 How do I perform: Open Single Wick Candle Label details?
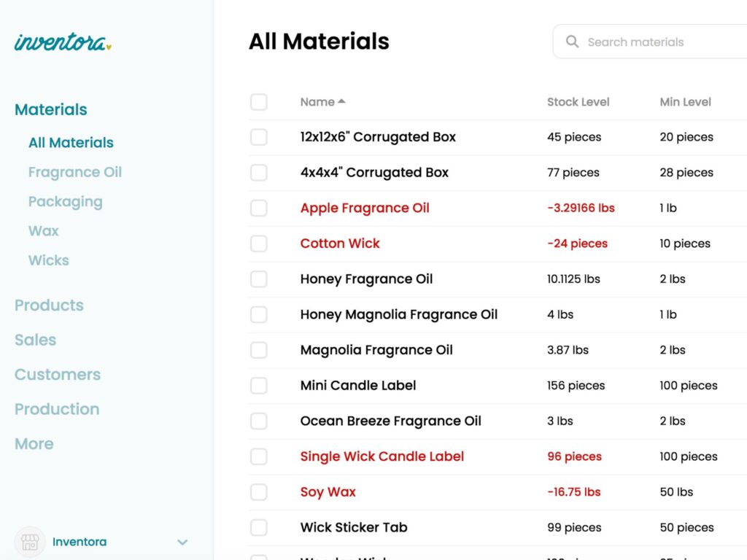click(382, 456)
